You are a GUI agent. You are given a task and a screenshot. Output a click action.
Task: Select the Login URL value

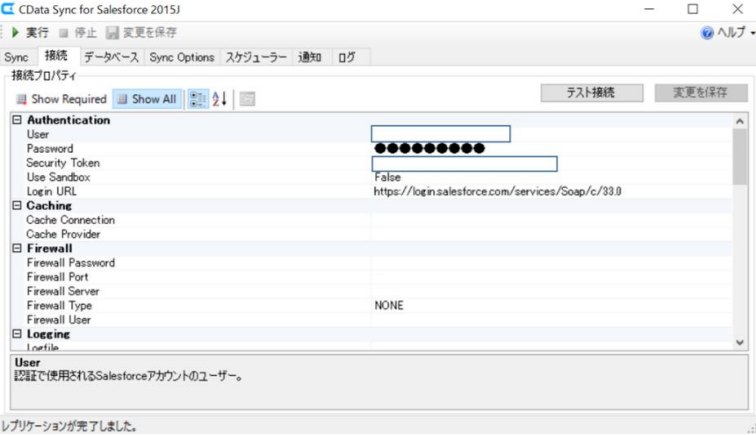[x=498, y=191]
